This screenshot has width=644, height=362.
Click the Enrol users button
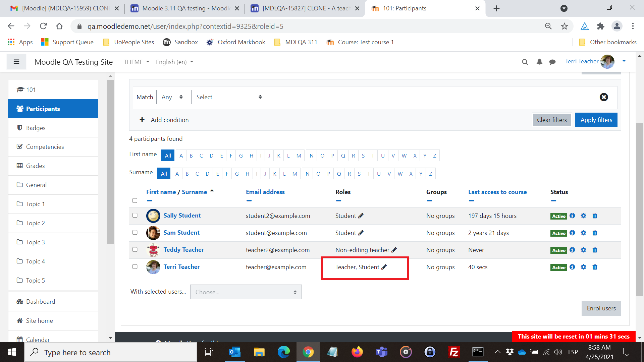click(601, 308)
